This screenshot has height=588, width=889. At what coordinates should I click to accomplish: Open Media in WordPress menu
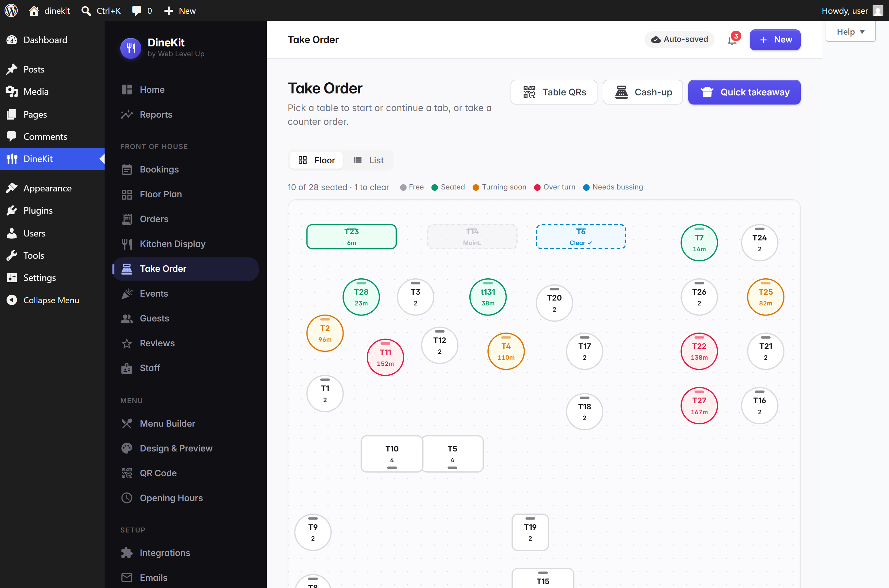point(52,91)
